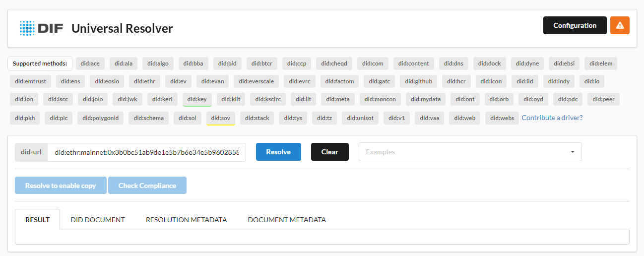This screenshot has height=256, width=644.
Task: Select the did:com method tag
Action: 373,64
